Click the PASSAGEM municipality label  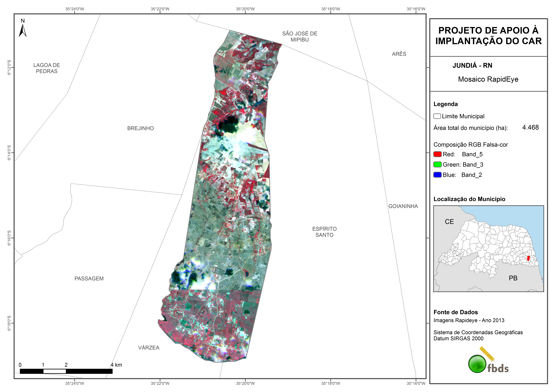pos(89,278)
